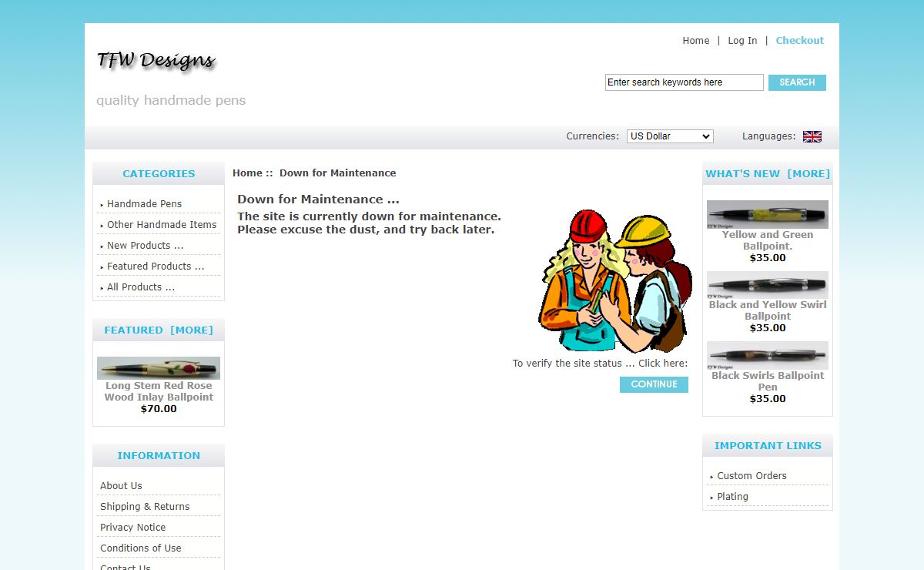Click the search keywords field
Image resolution: width=924 pixels, height=570 pixels.
pyautogui.click(x=685, y=82)
